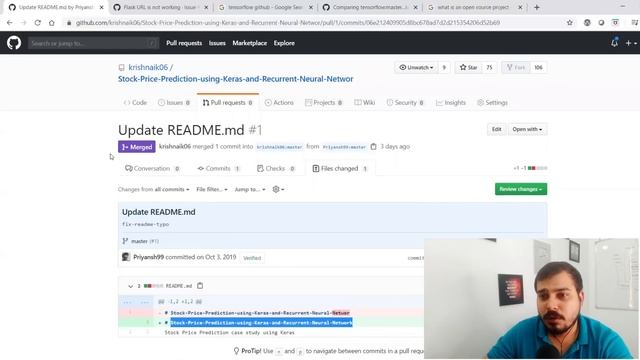The image size is (640, 360).
Task: Click the Fork button
Action: tap(516, 67)
